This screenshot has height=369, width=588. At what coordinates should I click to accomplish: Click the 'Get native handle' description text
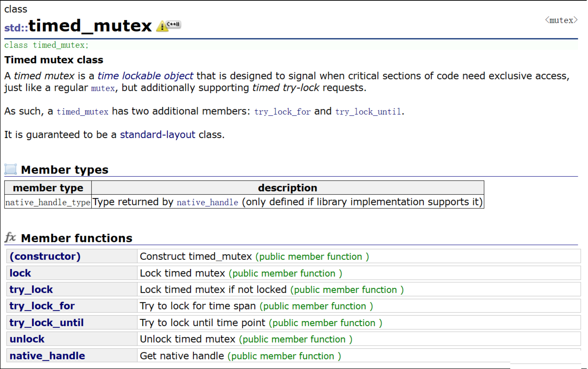[182, 356]
